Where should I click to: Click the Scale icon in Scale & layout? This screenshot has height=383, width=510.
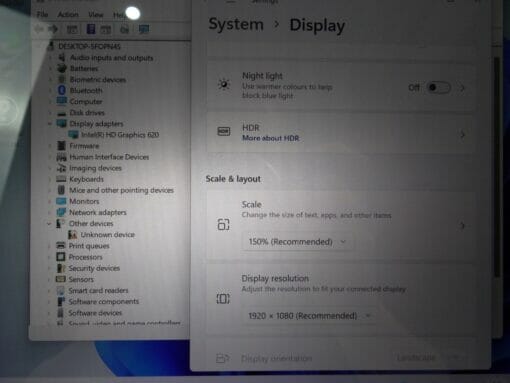223,224
